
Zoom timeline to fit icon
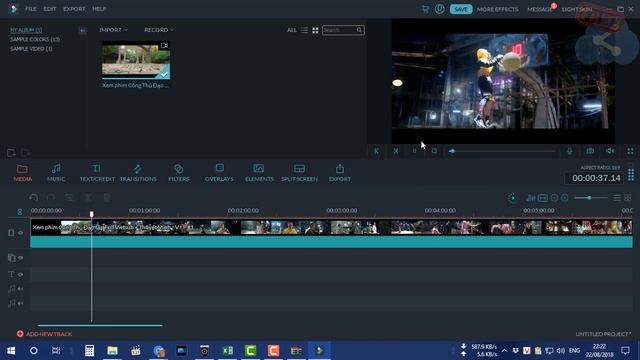click(x=543, y=198)
